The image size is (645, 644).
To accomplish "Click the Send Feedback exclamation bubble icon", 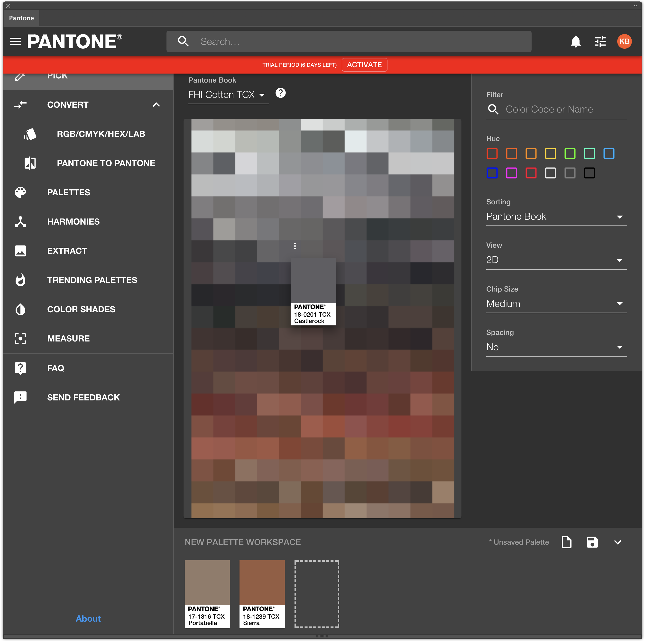I will pyautogui.click(x=20, y=397).
